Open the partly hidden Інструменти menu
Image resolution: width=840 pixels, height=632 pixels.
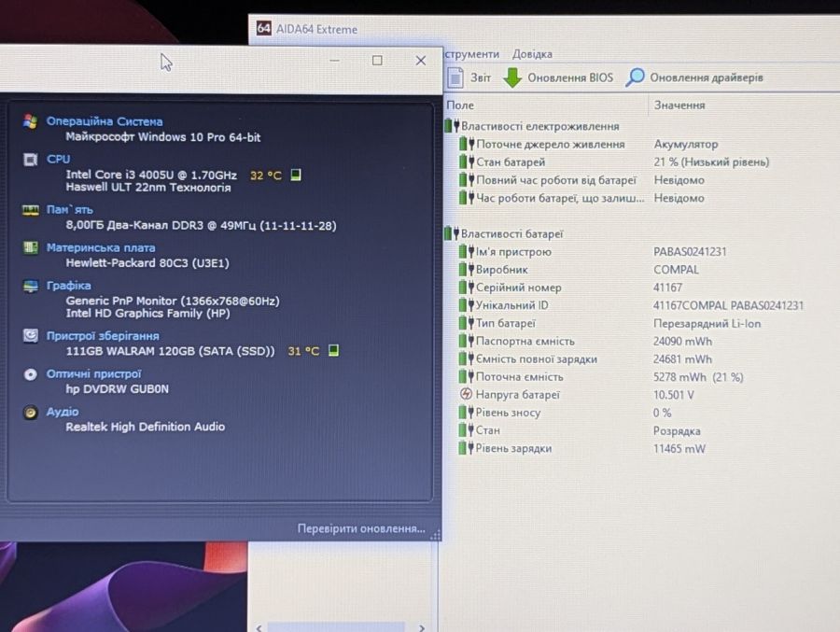pos(471,54)
